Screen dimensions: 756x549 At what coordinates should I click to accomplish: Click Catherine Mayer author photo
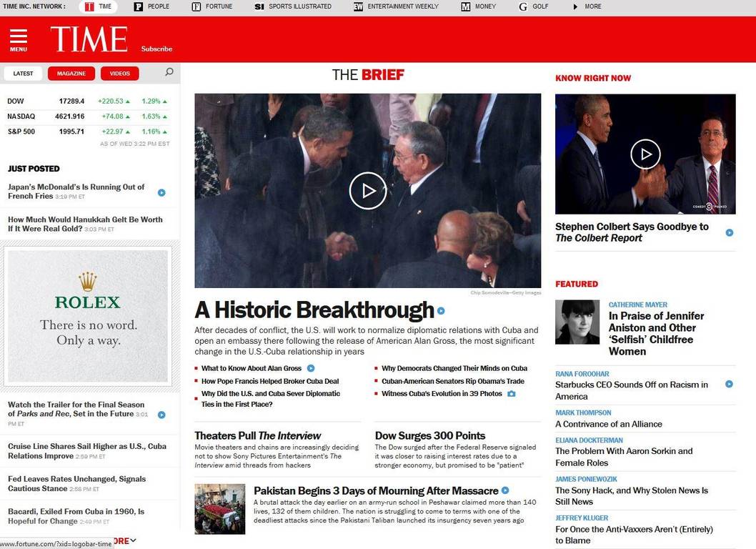(577, 322)
